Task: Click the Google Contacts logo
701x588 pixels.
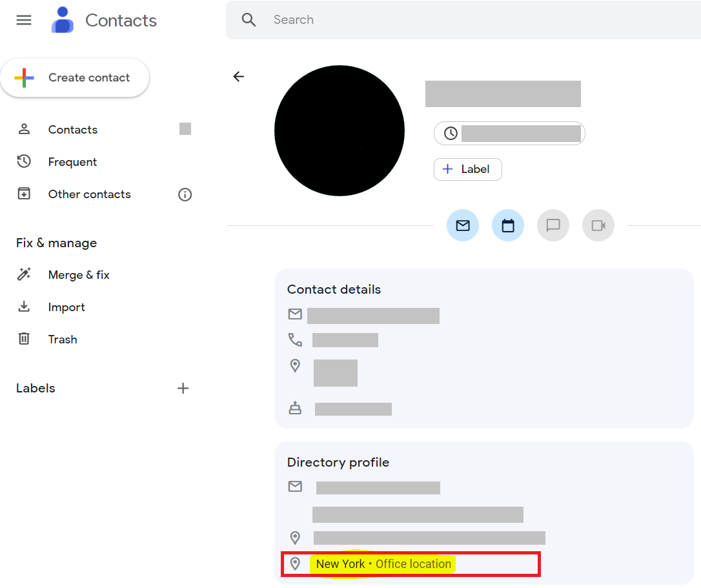Action: point(63,20)
